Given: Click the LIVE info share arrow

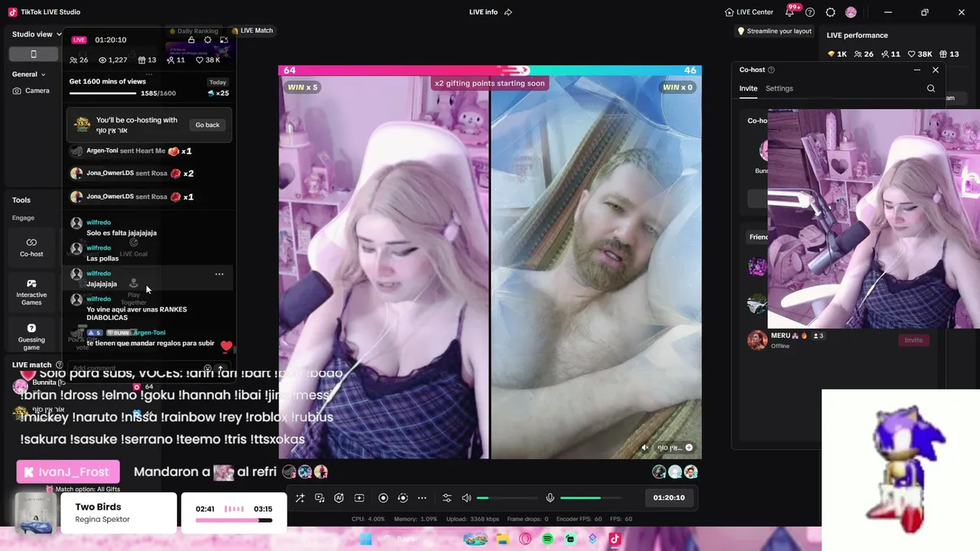Looking at the screenshot, I should tap(508, 12).
